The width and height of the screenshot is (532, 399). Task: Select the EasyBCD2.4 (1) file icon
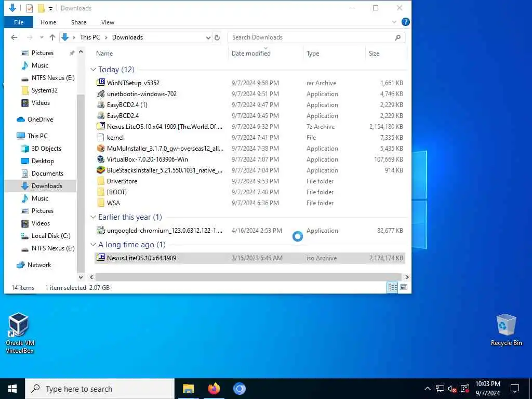click(101, 104)
